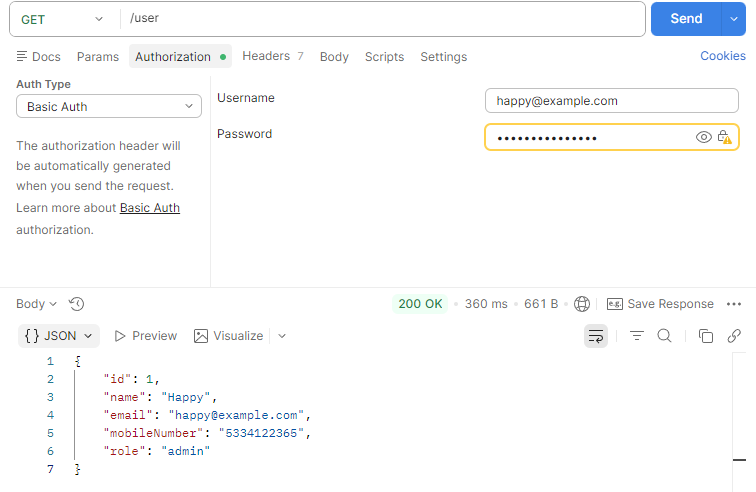The image size is (756, 492).
Task: Send the request
Action: coord(686,19)
